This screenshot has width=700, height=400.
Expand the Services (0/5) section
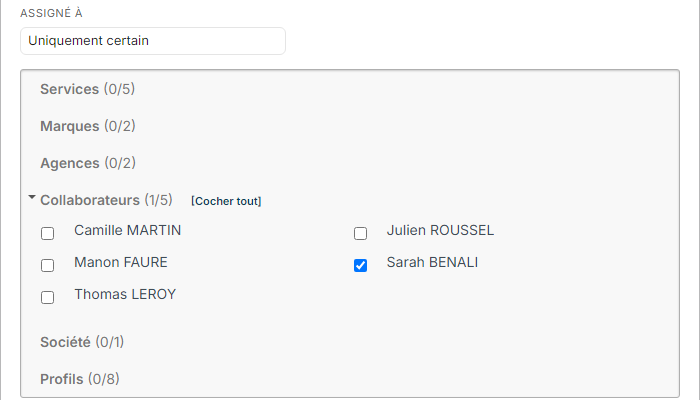tap(88, 89)
